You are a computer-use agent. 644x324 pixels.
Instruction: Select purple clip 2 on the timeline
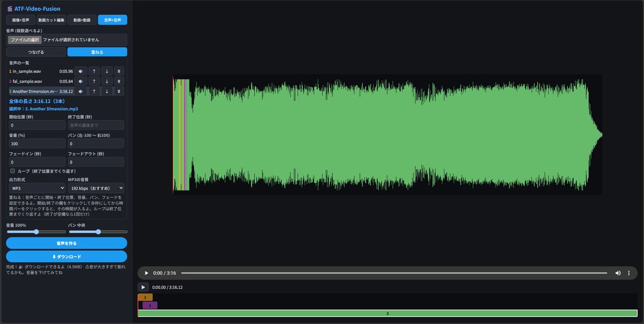pyautogui.click(x=150, y=305)
